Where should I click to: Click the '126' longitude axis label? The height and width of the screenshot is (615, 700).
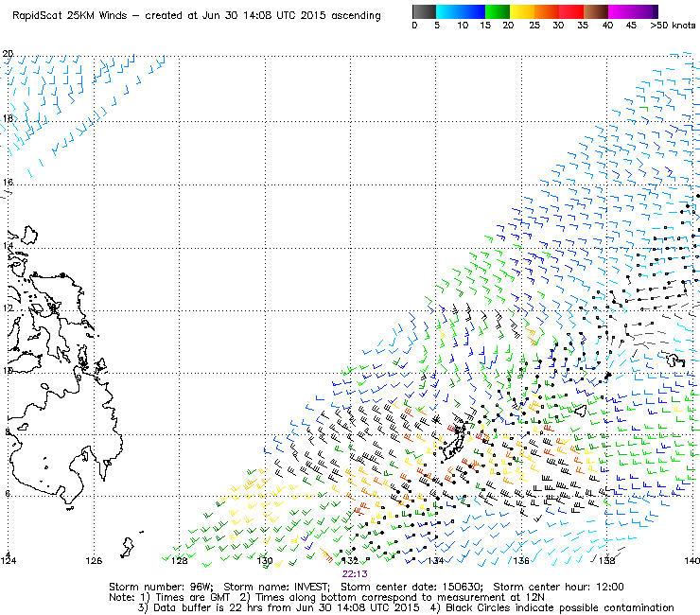click(x=94, y=560)
